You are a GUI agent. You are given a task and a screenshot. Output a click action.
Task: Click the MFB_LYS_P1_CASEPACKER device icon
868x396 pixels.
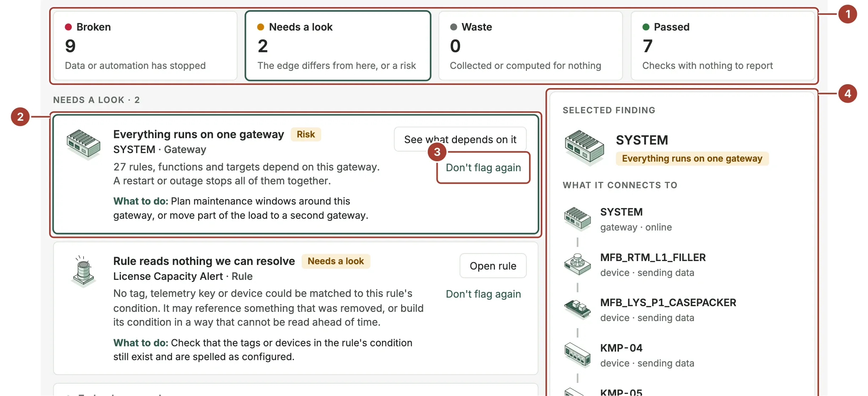pos(577,309)
